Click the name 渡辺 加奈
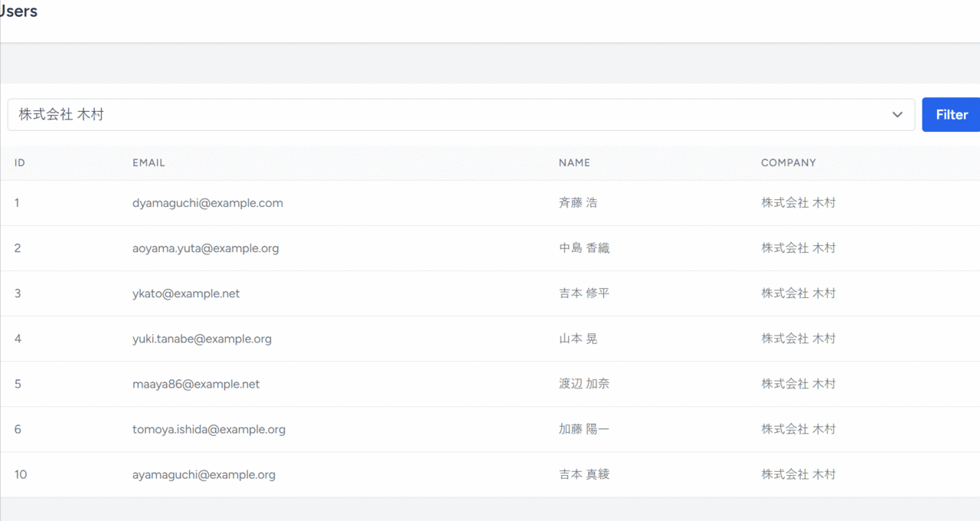This screenshot has height=521, width=980. (584, 384)
